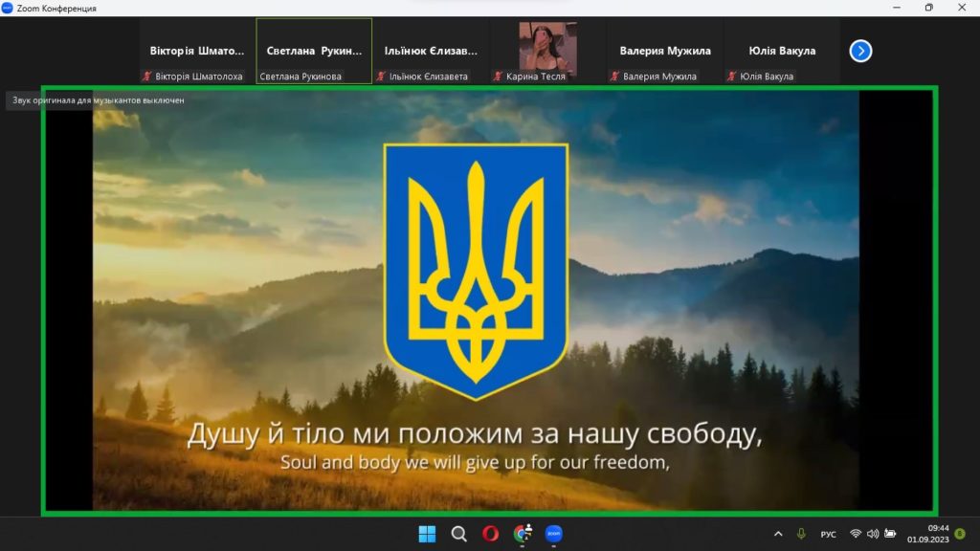
Task: Expand hidden system tray icons
Action: (778, 534)
